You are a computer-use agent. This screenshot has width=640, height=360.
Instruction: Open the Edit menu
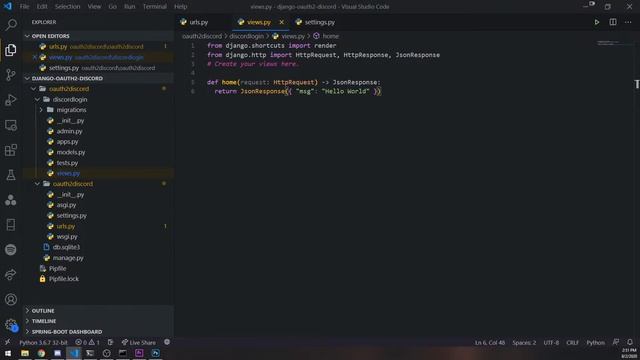42,7
